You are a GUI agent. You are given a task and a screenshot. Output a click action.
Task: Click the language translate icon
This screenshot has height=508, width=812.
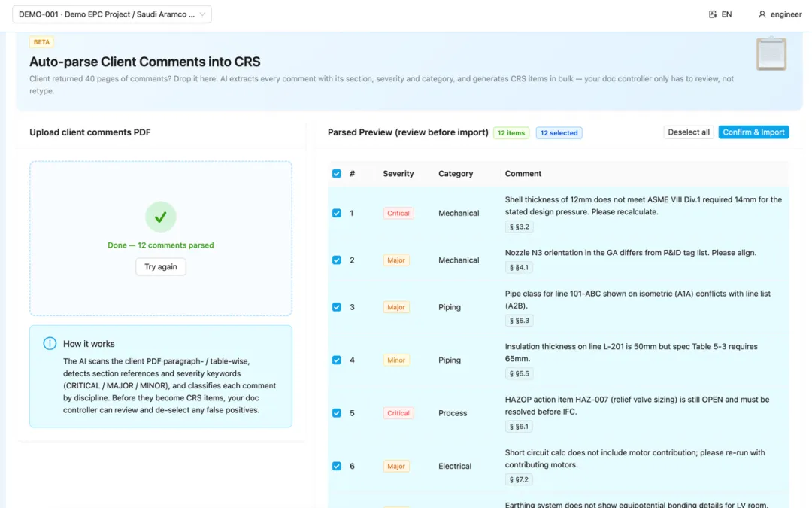click(713, 14)
